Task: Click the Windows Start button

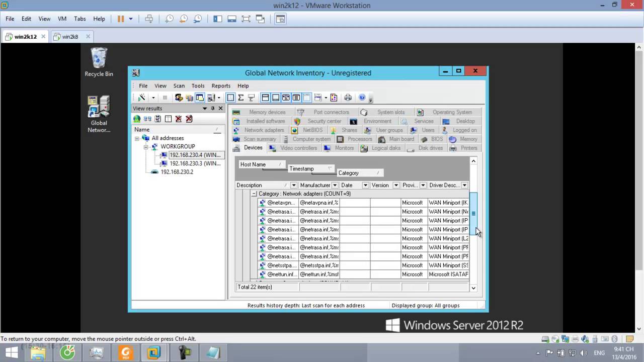Action: tap(11, 353)
